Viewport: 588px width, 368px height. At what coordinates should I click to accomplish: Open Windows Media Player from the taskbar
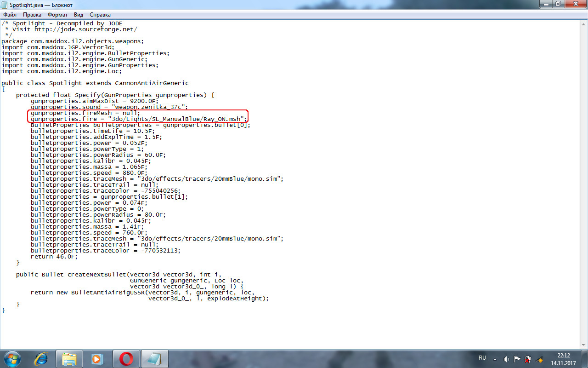[96, 358]
